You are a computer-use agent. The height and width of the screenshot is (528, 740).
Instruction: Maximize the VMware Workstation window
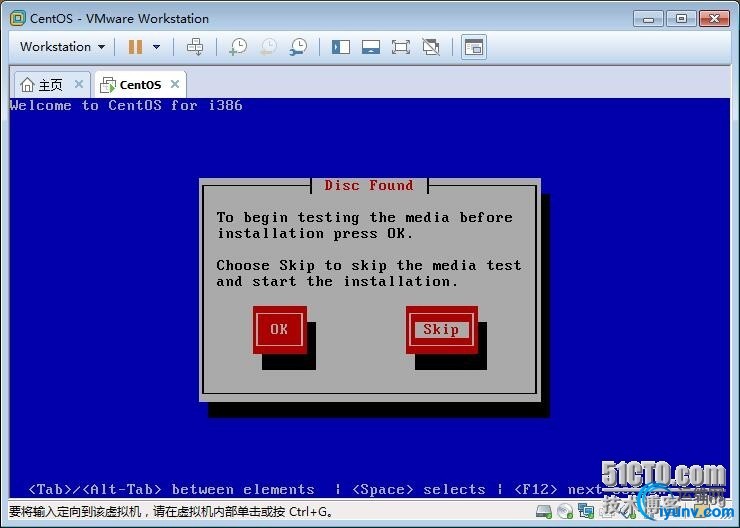pyautogui.click(x=681, y=19)
